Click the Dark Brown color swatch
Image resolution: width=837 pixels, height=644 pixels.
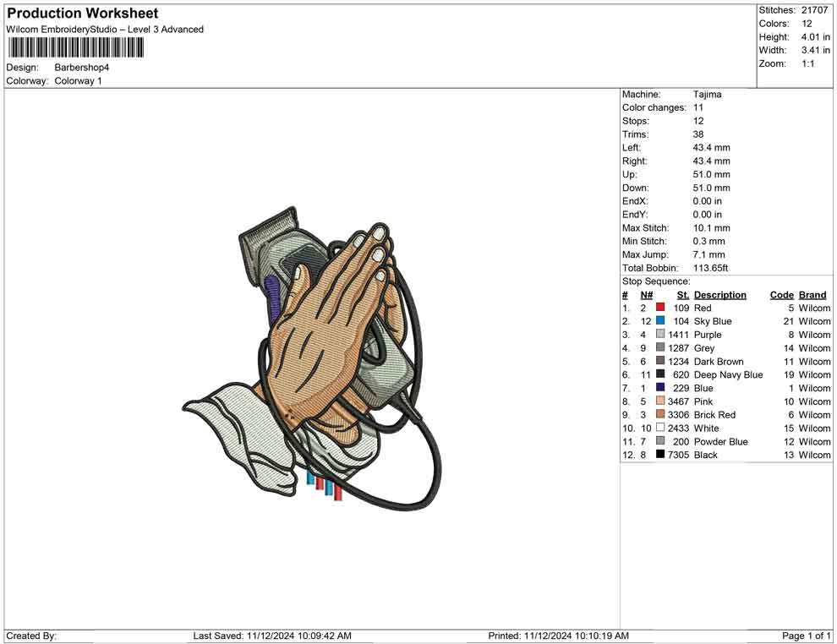(660, 362)
